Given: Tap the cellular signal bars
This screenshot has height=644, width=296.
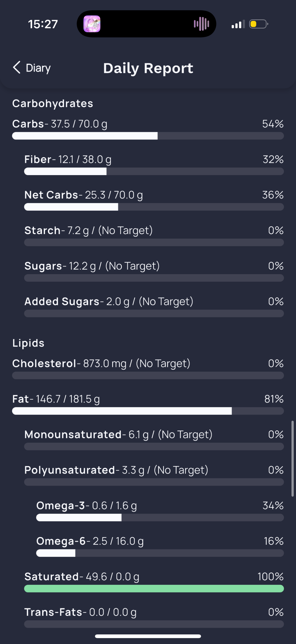Looking at the screenshot, I should pyautogui.click(x=238, y=25).
